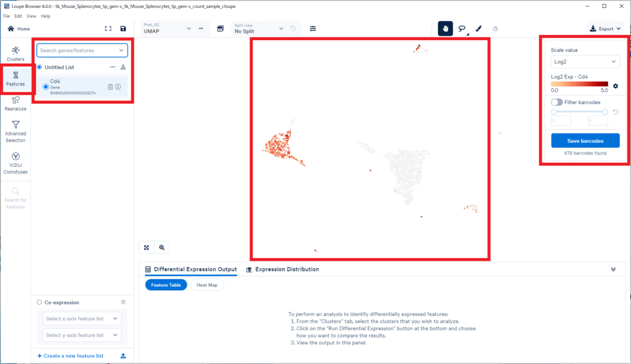The image size is (631, 364).
Task: Open the View menu
Action: click(31, 16)
